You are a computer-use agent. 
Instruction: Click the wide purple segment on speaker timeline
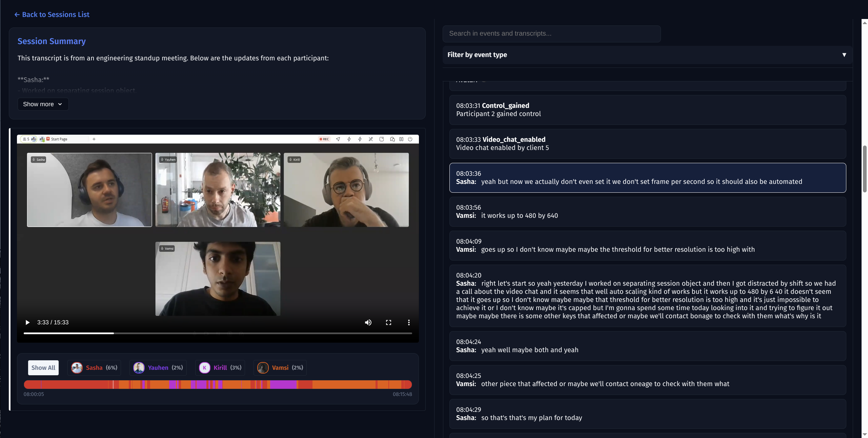coord(283,384)
